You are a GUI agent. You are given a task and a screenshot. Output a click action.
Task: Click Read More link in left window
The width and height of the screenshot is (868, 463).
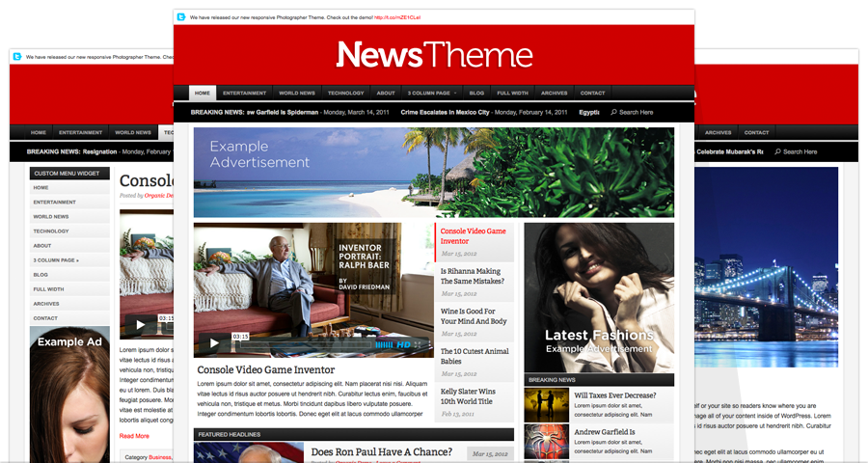tap(134, 436)
